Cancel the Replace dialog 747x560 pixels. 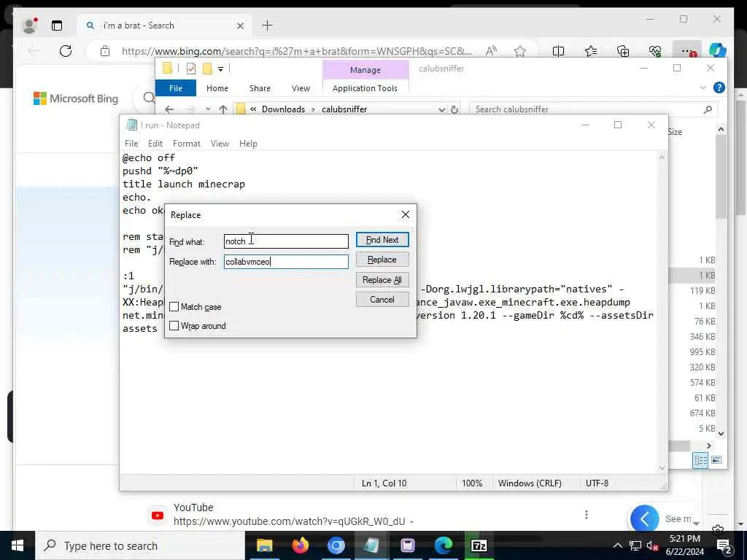(382, 300)
